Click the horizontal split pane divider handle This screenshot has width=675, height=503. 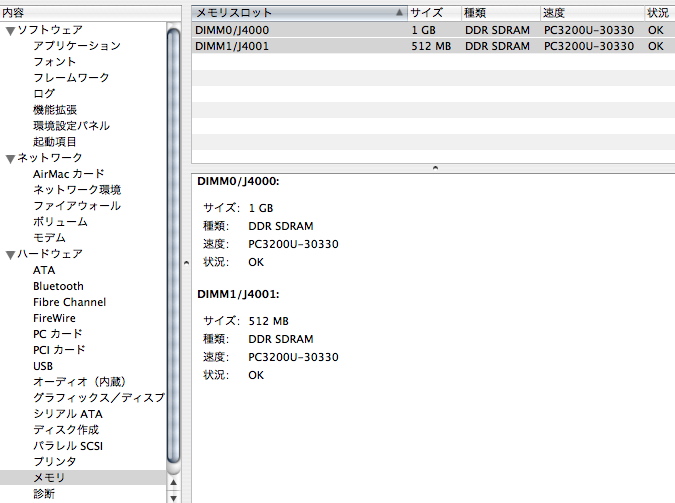pos(434,168)
